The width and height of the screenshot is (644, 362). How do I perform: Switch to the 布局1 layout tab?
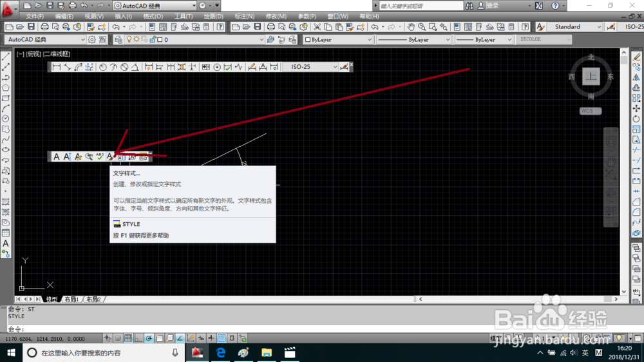[71, 299]
